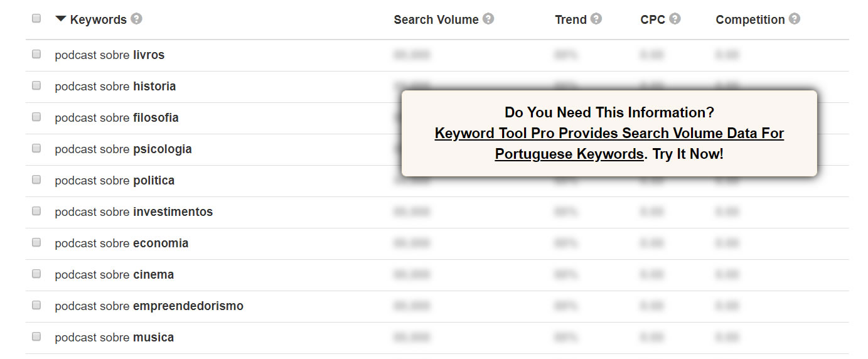Toggle the select-all keywords checkbox

click(x=36, y=19)
